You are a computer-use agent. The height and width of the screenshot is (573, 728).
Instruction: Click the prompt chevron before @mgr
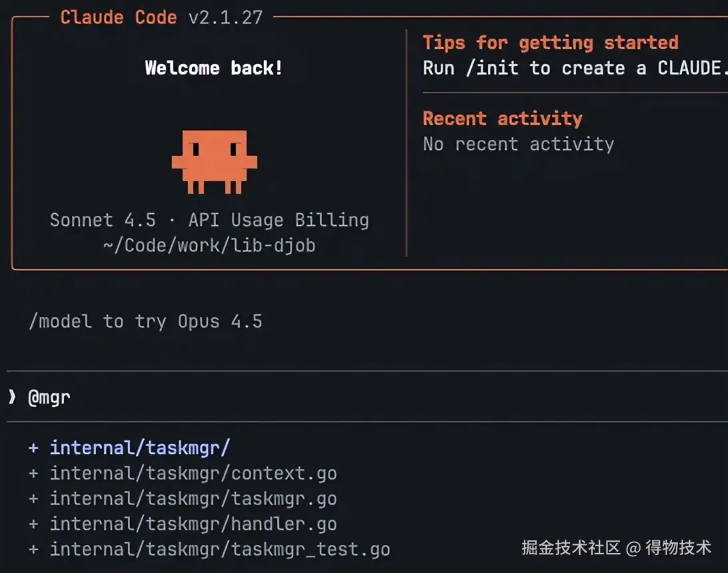12,397
